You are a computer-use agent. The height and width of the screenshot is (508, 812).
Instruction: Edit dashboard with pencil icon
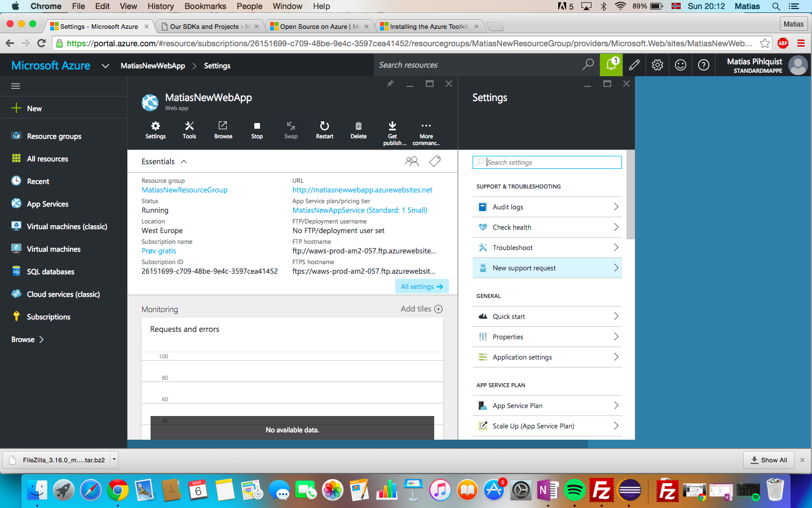634,65
